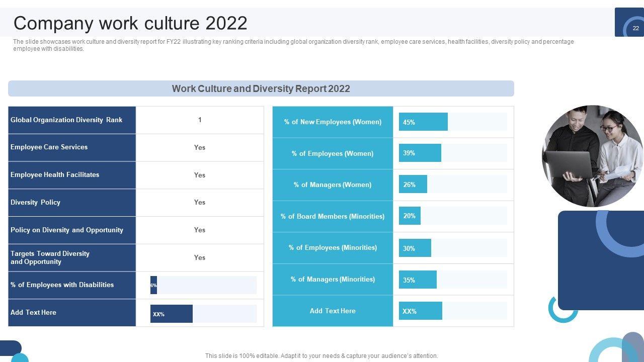Select the 45% New Employees (Women) bar

[x=423, y=122]
